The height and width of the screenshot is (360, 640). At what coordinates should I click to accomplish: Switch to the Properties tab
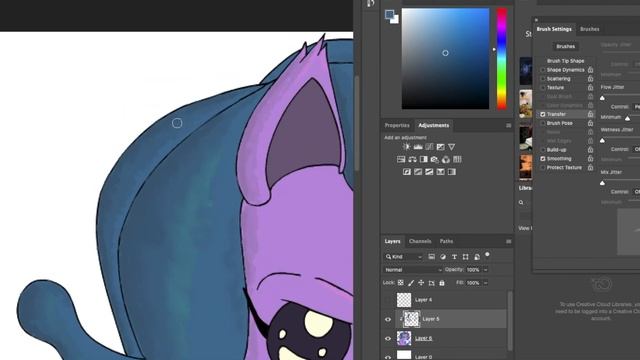pyautogui.click(x=397, y=126)
